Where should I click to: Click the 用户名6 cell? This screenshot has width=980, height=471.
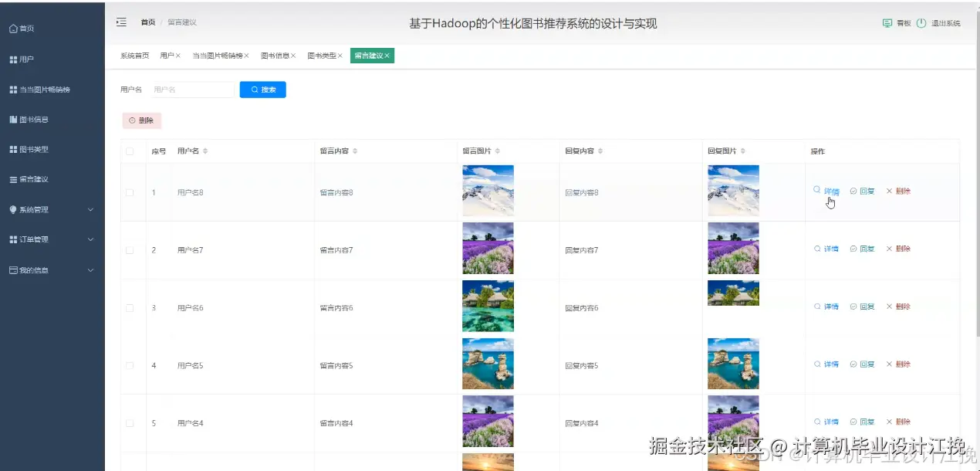190,308
